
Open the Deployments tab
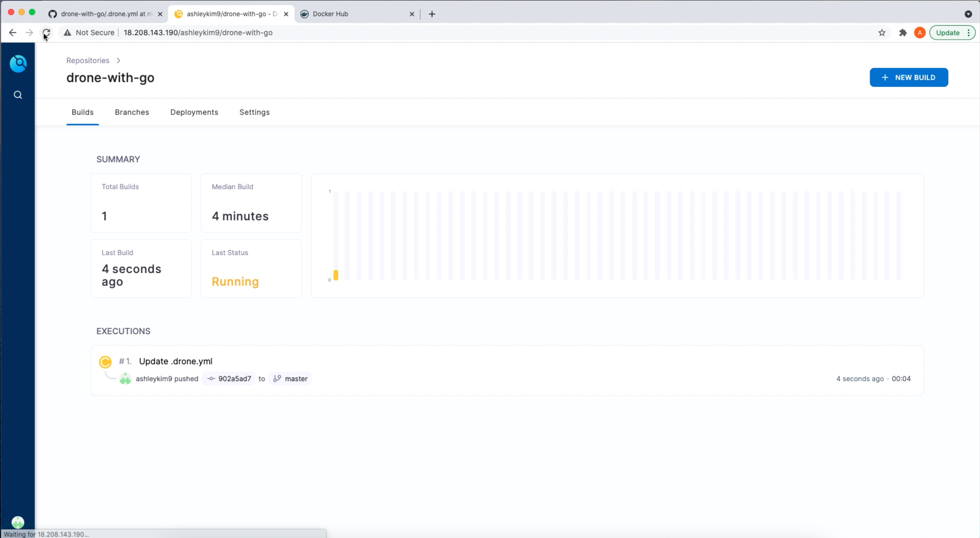(x=194, y=112)
